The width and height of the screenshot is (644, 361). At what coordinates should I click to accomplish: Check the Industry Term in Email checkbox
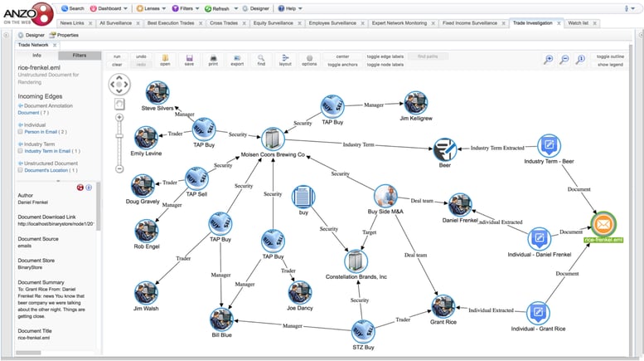click(20, 151)
